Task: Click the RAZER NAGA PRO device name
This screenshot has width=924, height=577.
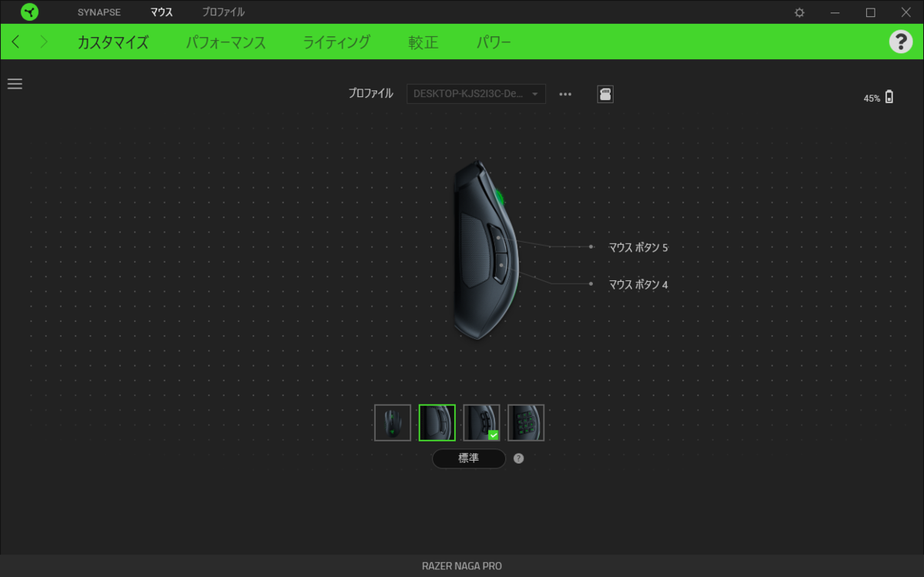Action: [x=462, y=566]
